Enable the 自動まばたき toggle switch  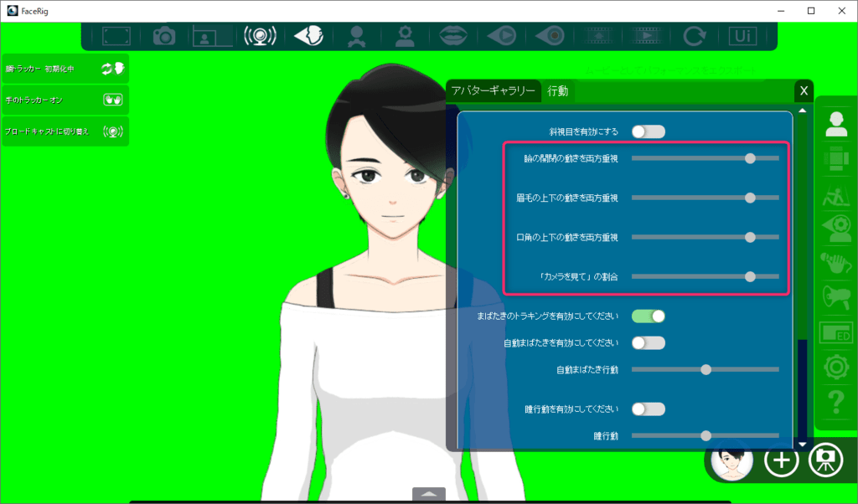pos(648,342)
